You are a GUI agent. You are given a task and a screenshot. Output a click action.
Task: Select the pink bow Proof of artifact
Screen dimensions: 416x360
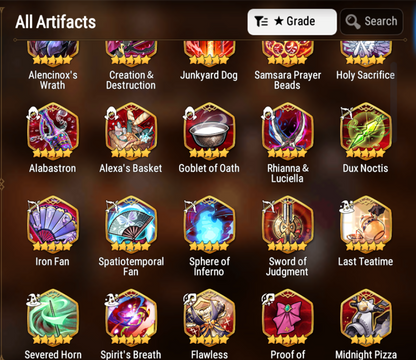pyautogui.click(x=288, y=318)
